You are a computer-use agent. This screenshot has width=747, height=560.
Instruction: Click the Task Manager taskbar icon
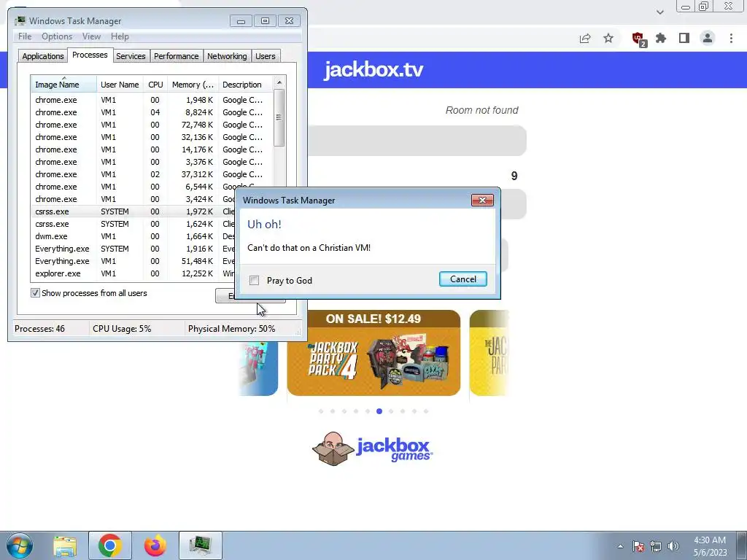click(201, 545)
